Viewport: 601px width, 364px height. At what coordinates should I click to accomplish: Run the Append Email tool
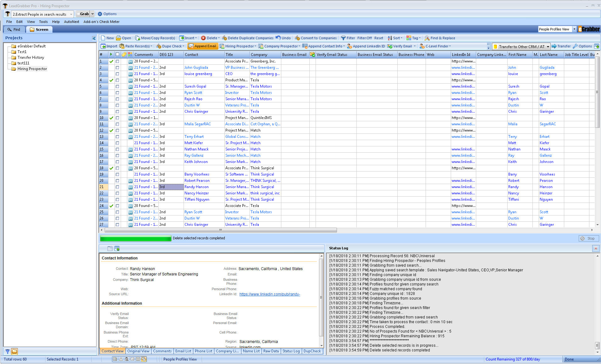coord(203,46)
